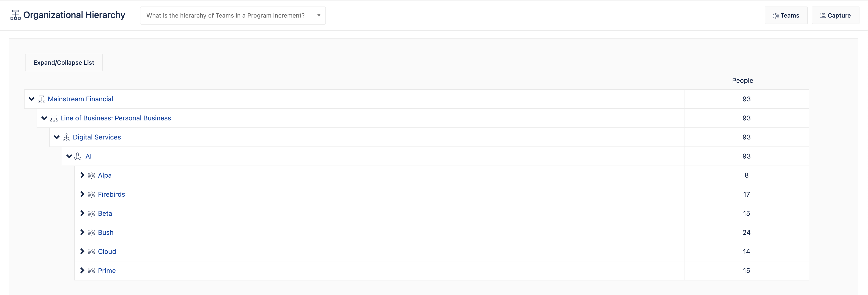Collapse the Mainstream Financial node
The height and width of the screenshot is (295, 868).
pyautogui.click(x=32, y=99)
